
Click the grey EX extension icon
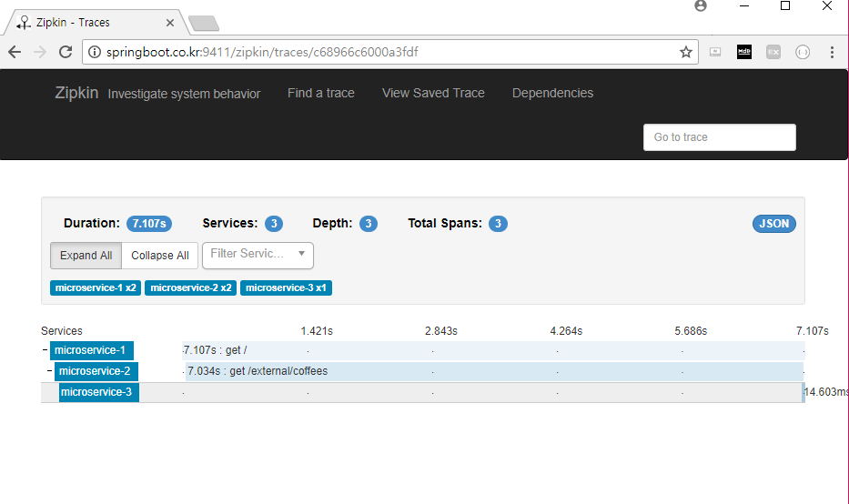tap(773, 52)
